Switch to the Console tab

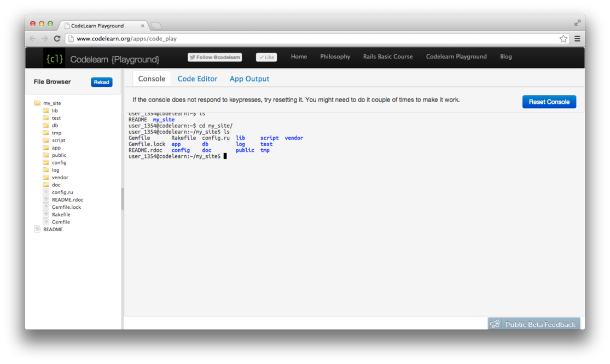tap(152, 79)
